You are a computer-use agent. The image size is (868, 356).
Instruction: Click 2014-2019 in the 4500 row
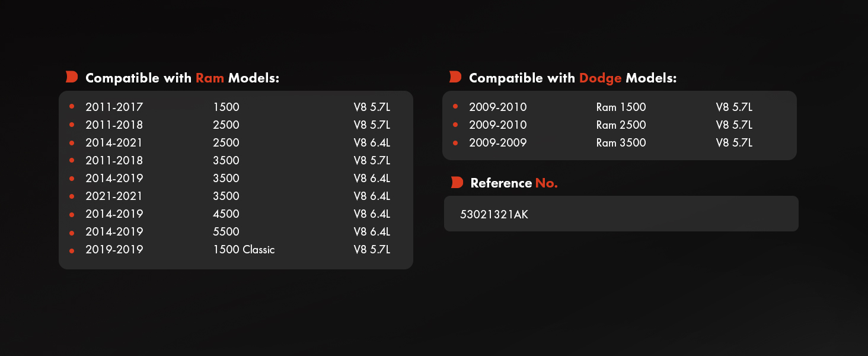114,214
